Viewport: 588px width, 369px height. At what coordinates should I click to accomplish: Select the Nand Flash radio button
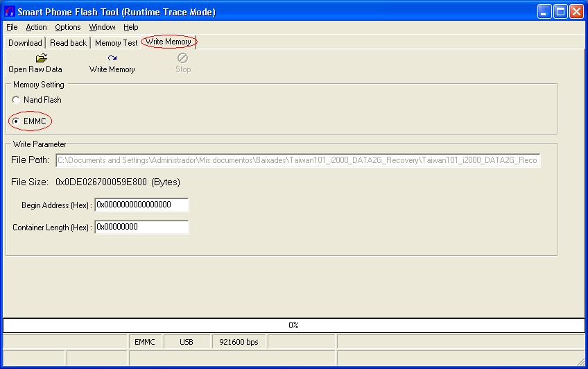(16, 100)
